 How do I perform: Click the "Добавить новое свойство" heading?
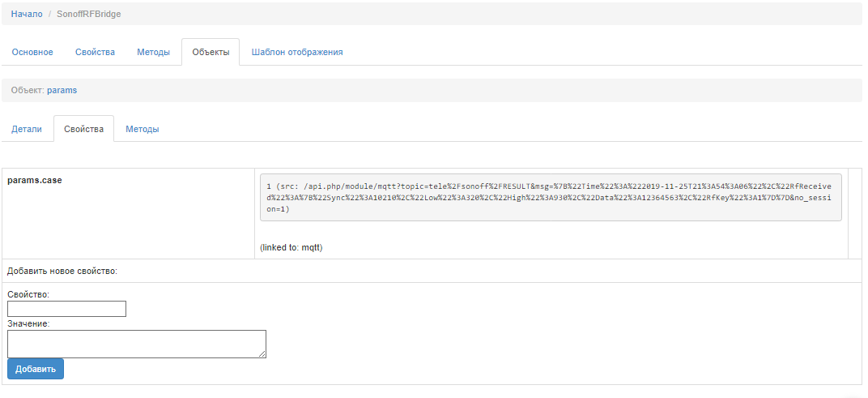click(x=62, y=271)
